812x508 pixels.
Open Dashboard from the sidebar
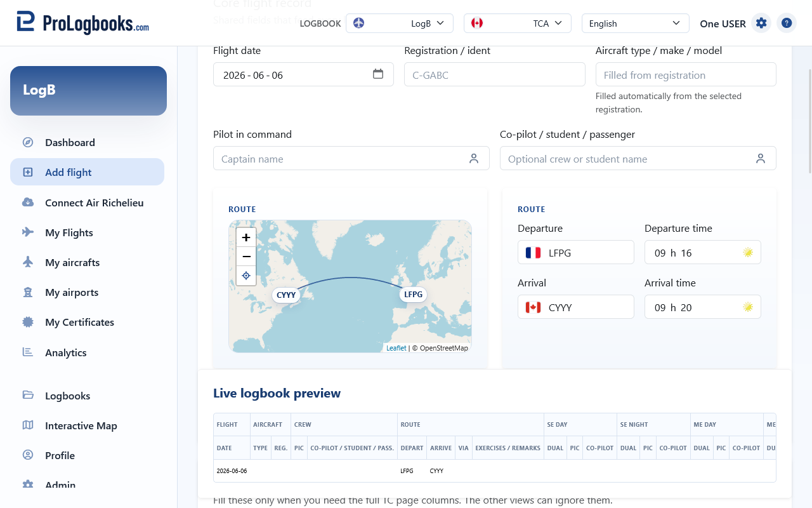(x=87, y=142)
